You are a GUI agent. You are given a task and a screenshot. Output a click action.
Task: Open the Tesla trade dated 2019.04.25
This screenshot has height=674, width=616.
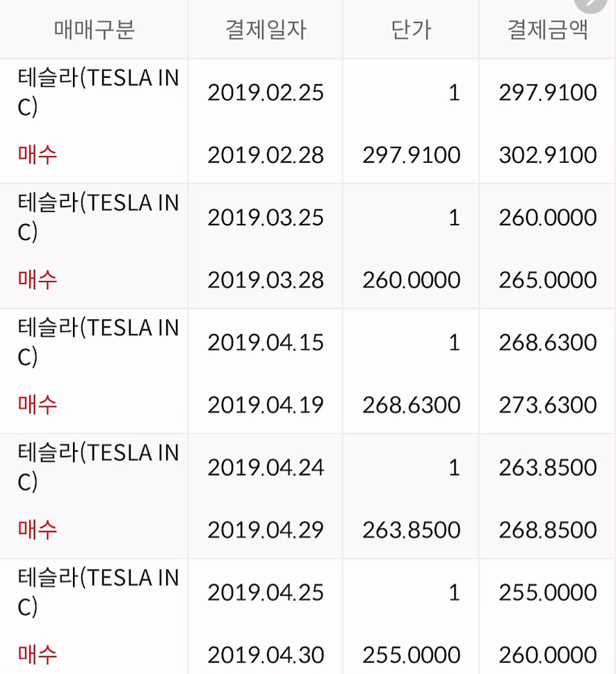pyautogui.click(x=307, y=617)
